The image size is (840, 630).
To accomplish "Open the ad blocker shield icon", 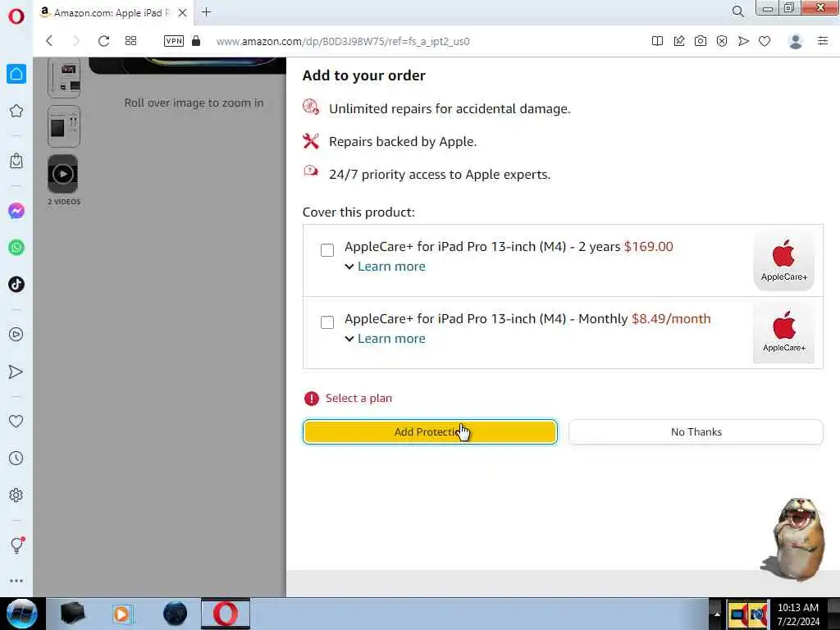I will [722, 41].
